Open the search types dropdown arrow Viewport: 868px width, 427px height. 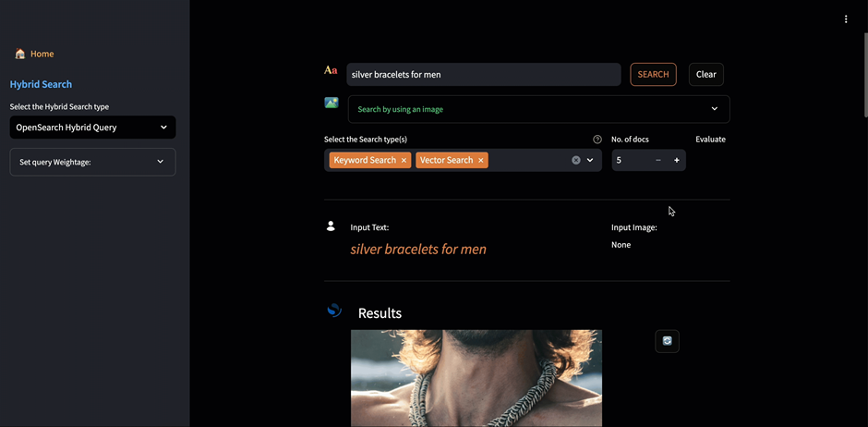(x=590, y=160)
